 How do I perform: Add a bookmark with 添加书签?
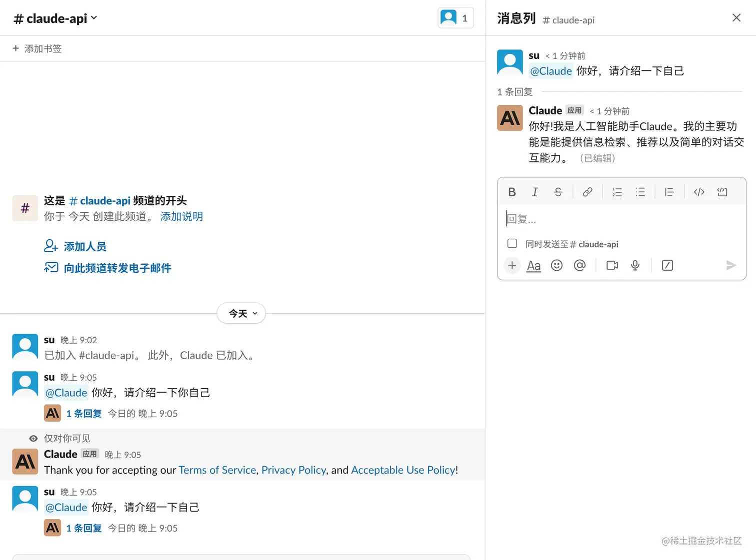(37, 48)
